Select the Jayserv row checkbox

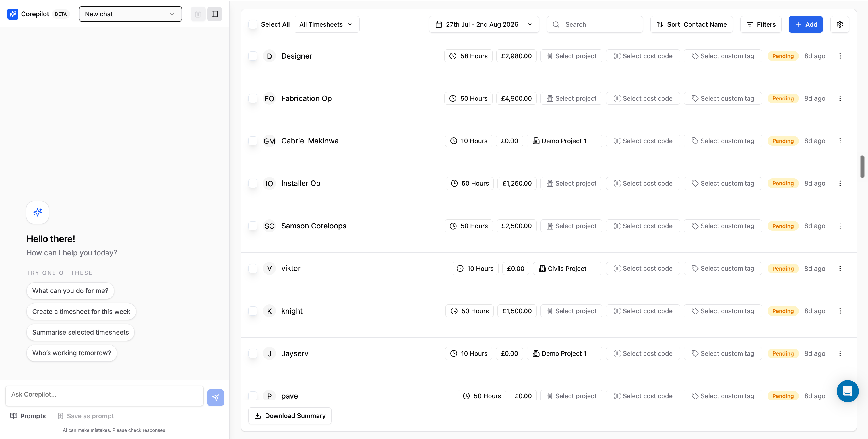coord(253,353)
